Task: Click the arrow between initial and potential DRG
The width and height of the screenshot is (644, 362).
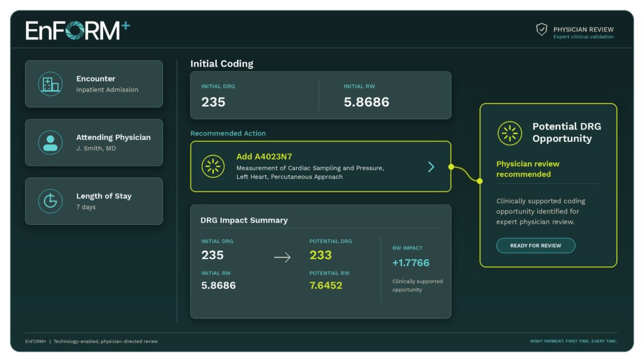Action: coord(282,257)
